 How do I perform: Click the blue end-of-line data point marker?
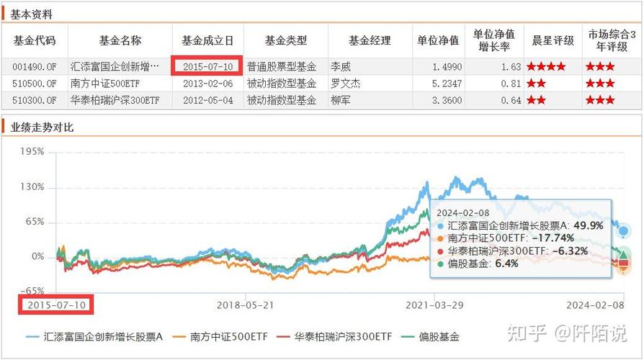(623, 231)
